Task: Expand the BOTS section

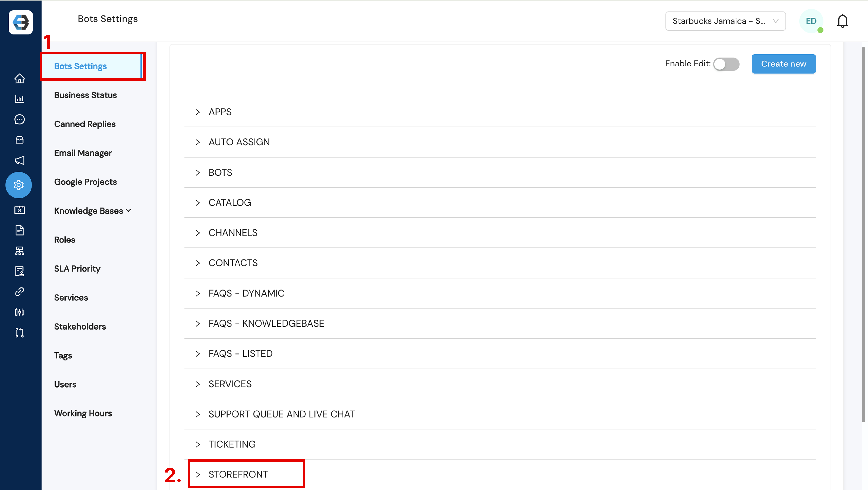Action: point(500,173)
